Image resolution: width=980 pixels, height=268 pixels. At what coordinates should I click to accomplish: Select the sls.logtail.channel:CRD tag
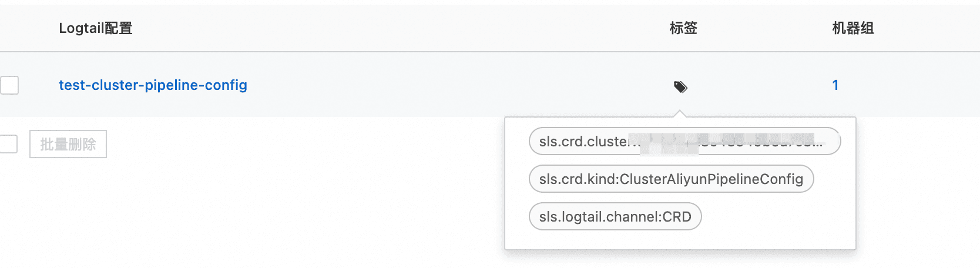coord(615,217)
